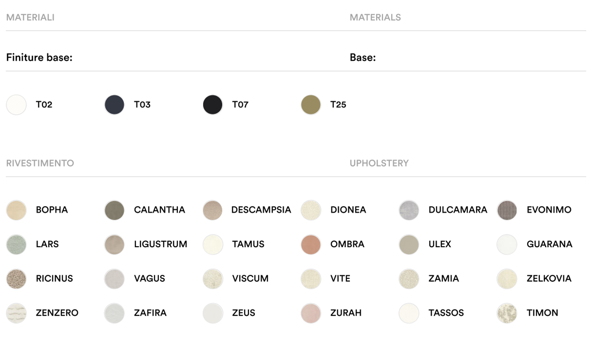Viewport: 593px width, 364px height.
Task: Choose the CALANTHA upholstery color swatch
Action: tap(115, 210)
